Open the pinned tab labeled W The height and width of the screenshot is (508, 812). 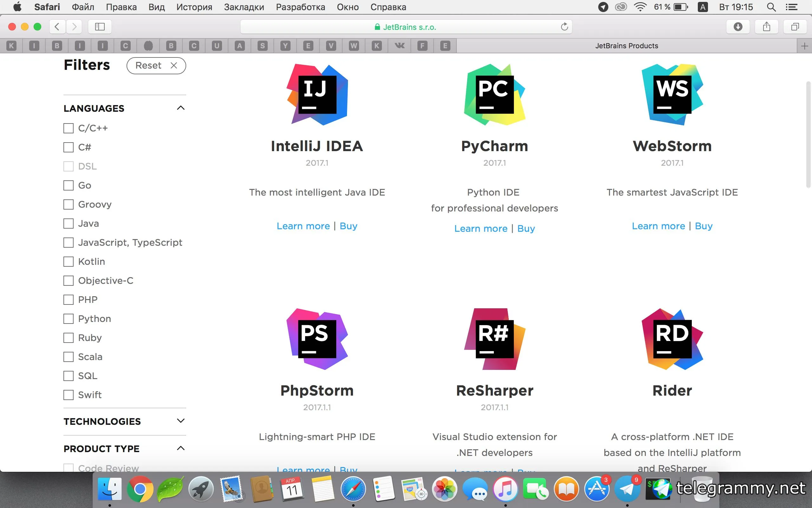pos(354,46)
